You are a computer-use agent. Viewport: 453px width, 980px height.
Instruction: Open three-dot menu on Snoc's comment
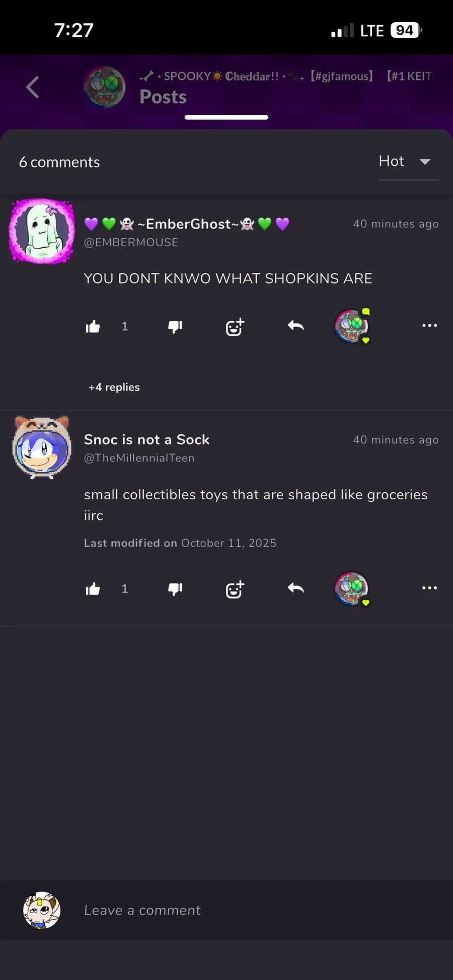pos(429,587)
